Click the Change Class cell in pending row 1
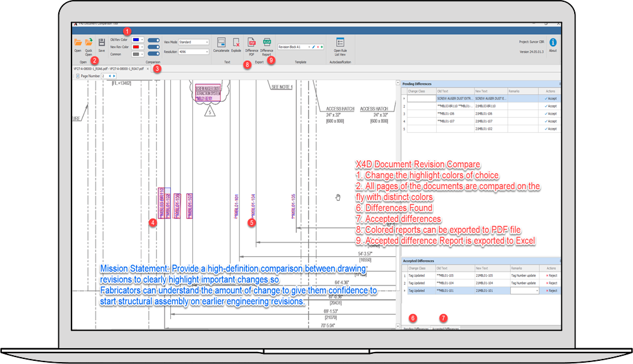Viewport: 633px width, 364px height. point(422,99)
